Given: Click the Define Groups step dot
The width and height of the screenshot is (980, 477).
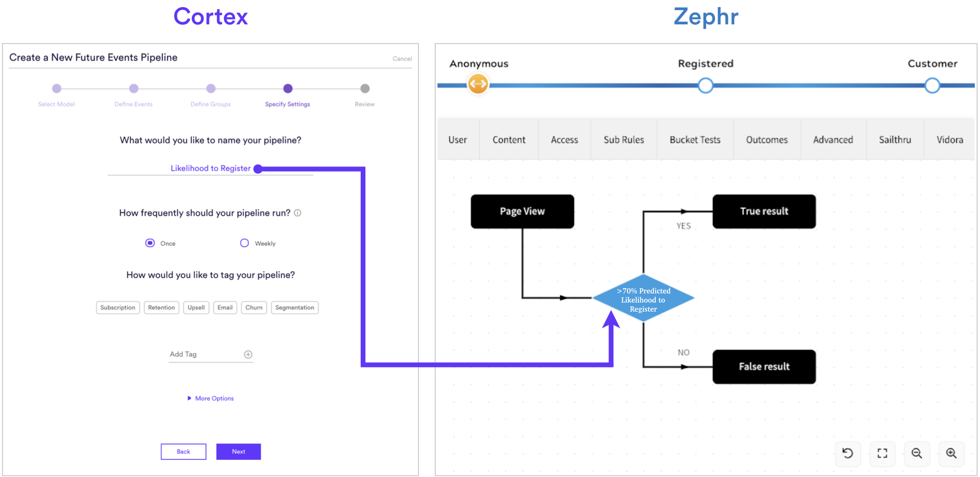Looking at the screenshot, I should [x=211, y=88].
